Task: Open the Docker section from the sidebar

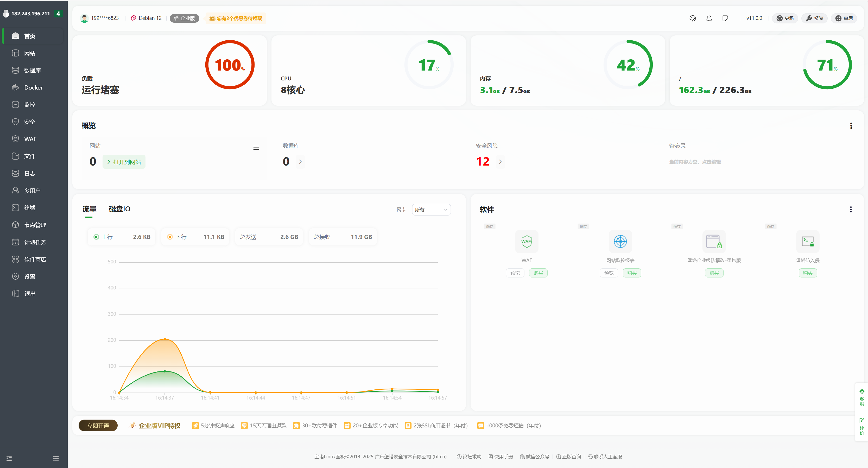Action: (33, 87)
